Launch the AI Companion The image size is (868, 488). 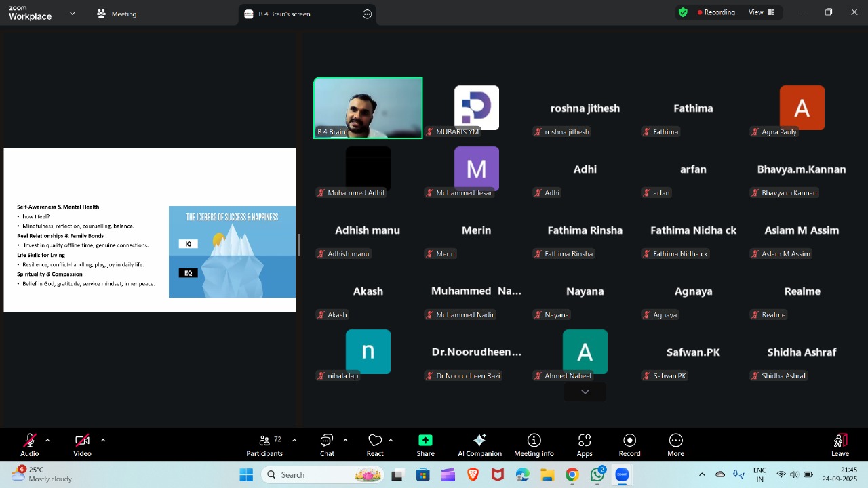pos(479,445)
